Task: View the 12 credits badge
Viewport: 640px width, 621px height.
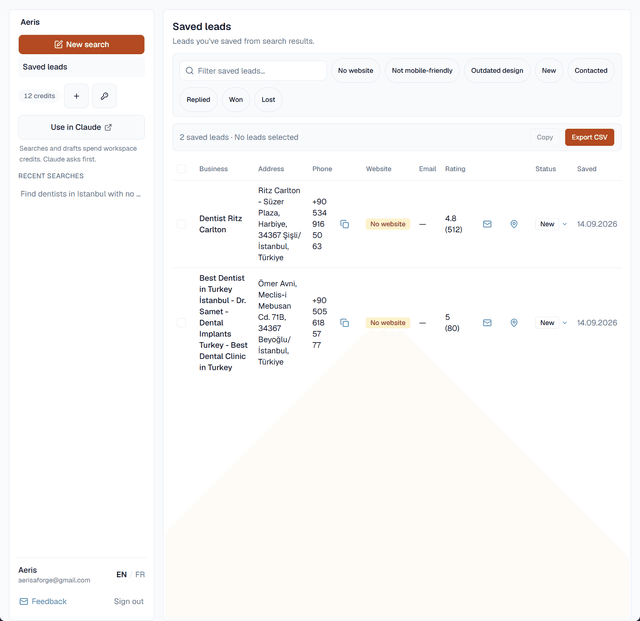Action: (39, 96)
